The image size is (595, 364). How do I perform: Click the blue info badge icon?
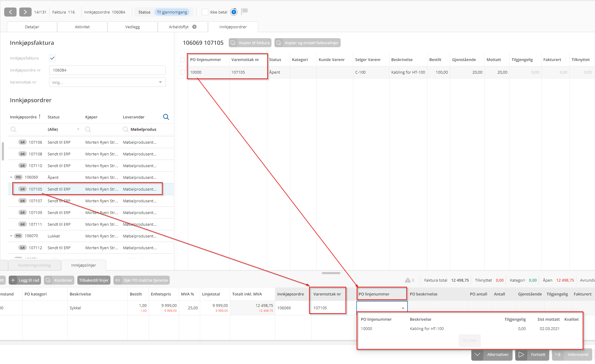click(234, 12)
